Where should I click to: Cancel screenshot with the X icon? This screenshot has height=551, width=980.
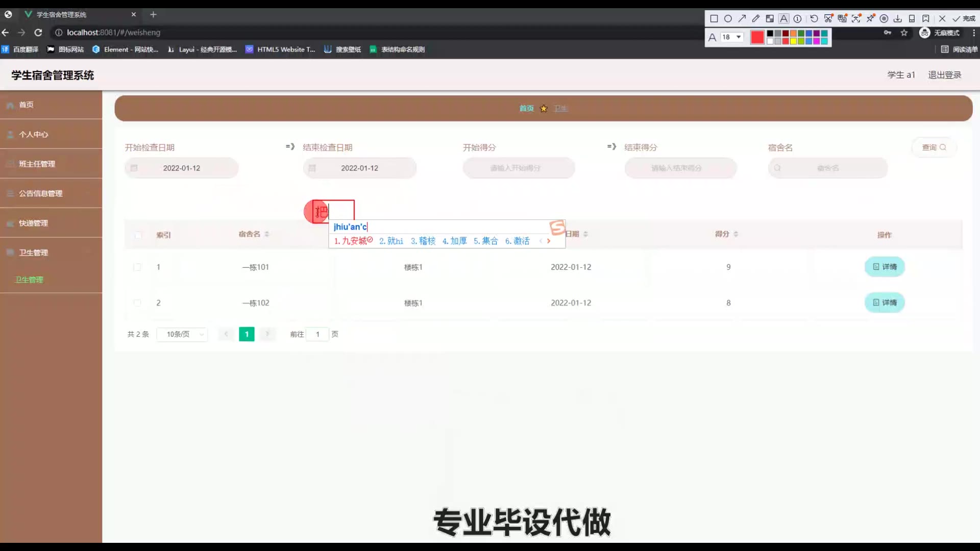[x=942, y=19]
